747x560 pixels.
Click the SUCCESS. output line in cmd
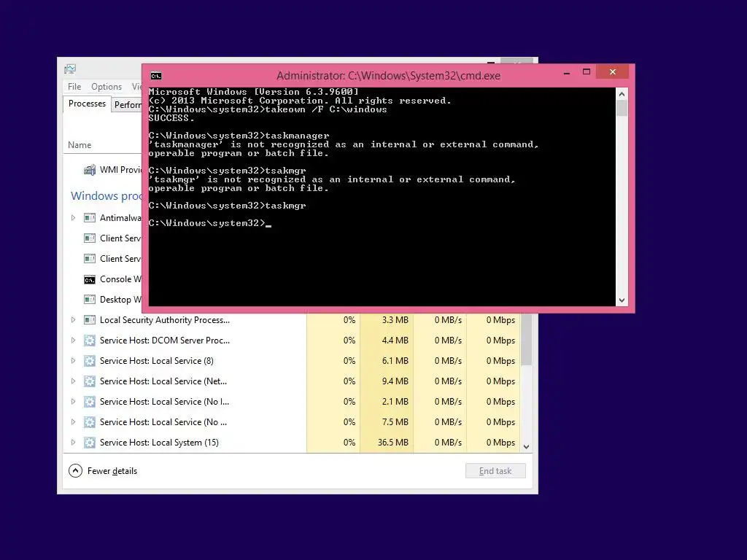coord(171,118)
